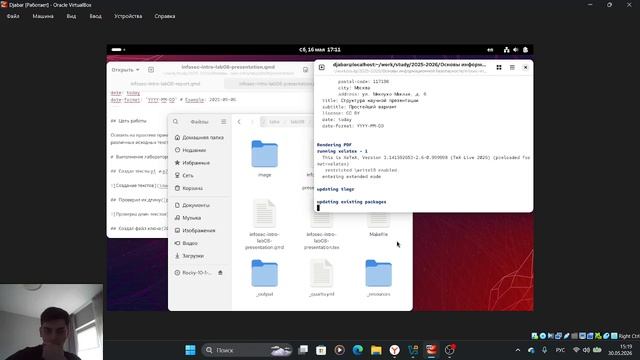The width and height of the screenshot is (640, 360).
Task: Open Корзина in Files sidebar
Action: pyautogui.click(x=199, y=188)
